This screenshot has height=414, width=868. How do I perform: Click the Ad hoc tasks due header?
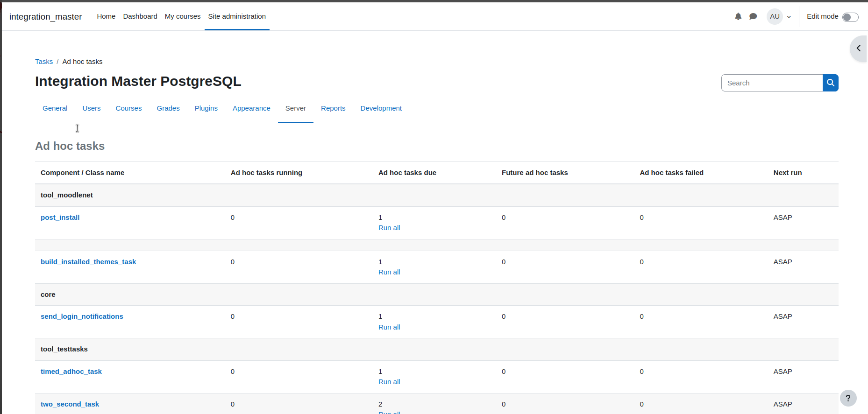pyautogui.click(x=407, y=173)
